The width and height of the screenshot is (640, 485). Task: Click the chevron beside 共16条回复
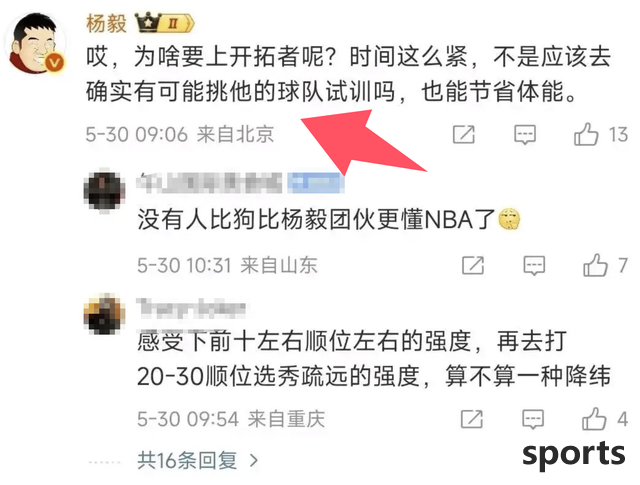coord(253,461)
